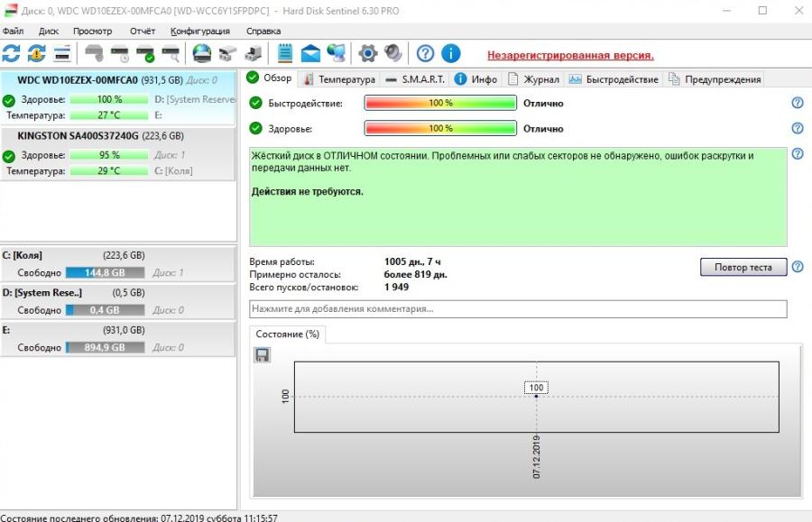Click the envelope send-mail toolbar icon
Image resolution: width=812 pixels, height=522 pixels.
[x=310, y=54]
